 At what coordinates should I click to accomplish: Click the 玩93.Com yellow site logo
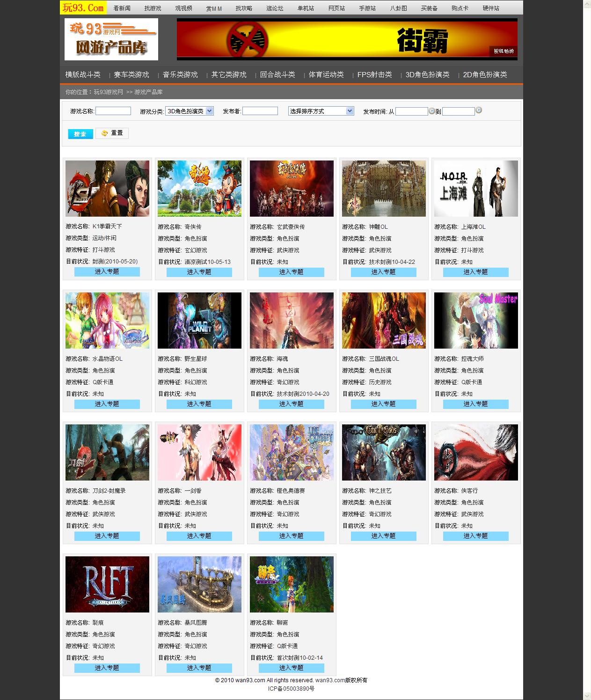[83, 7]
